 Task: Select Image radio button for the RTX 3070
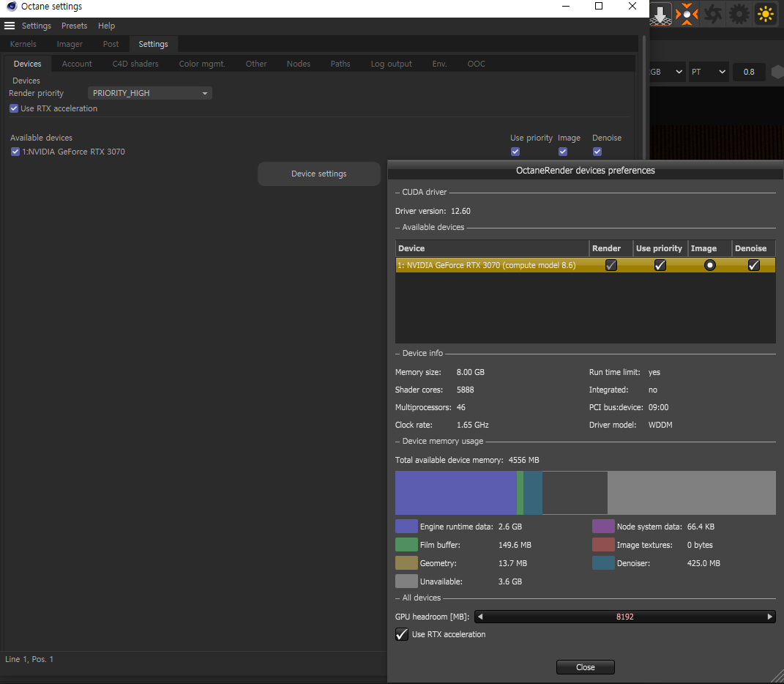click(709, 265)
